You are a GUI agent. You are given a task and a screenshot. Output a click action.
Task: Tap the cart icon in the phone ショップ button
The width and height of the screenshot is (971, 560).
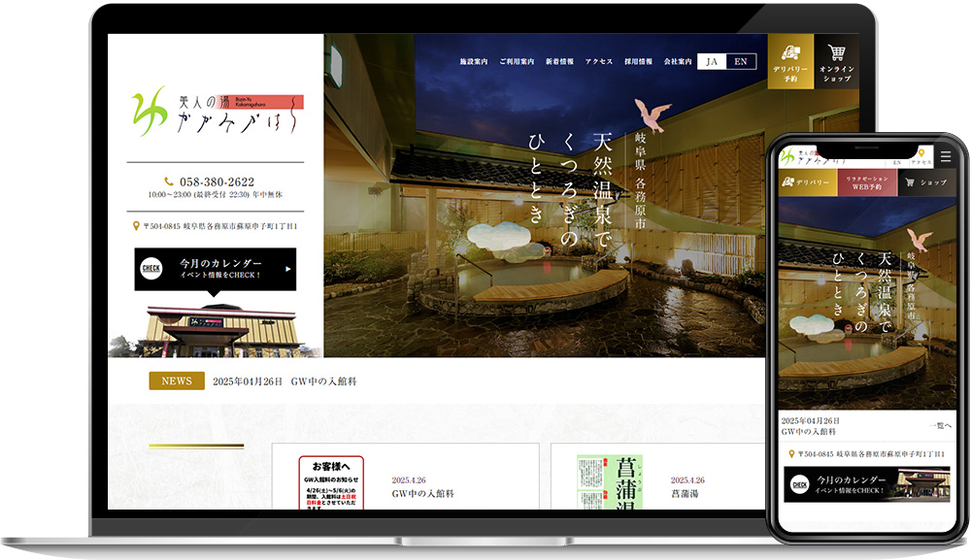tap(910, 182)
